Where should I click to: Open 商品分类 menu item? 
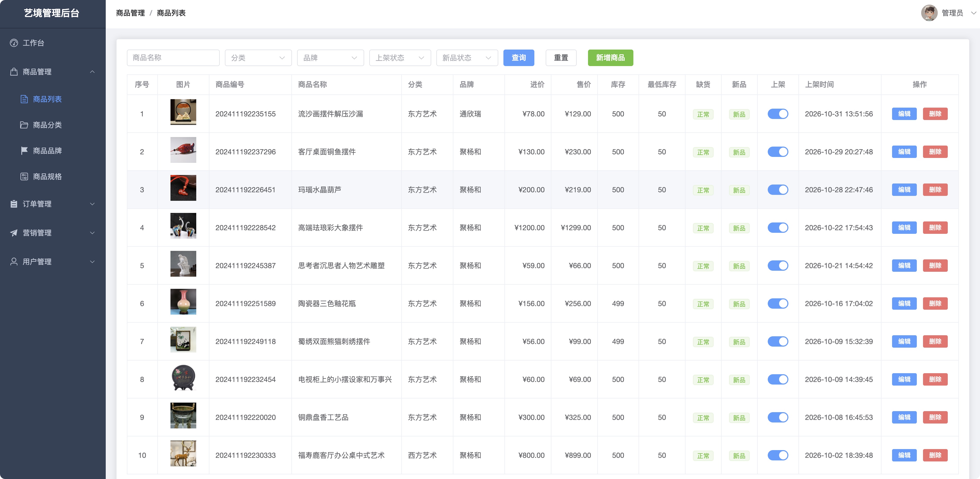[53, 125]
